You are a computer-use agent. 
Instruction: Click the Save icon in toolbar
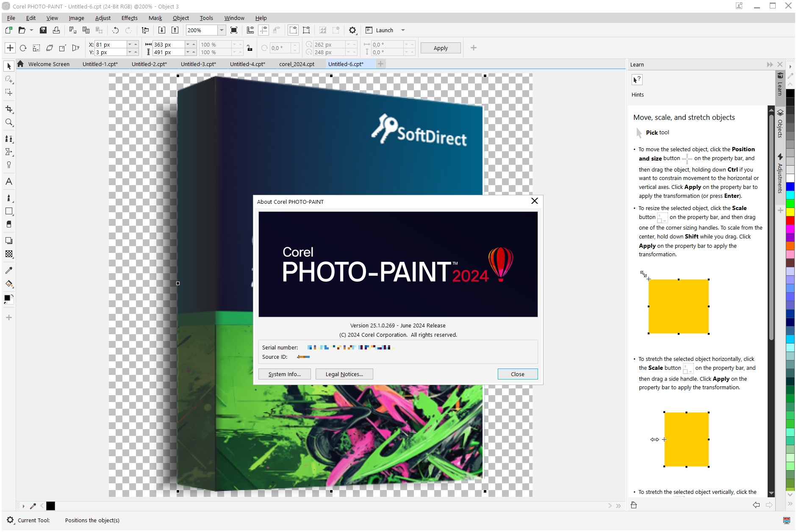(x=43, y=30)
